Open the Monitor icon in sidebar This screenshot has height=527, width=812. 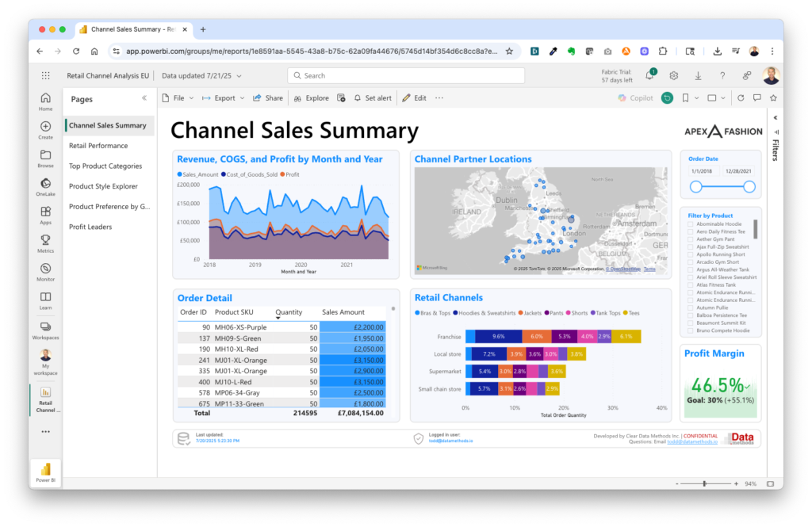tap(45, 271)
